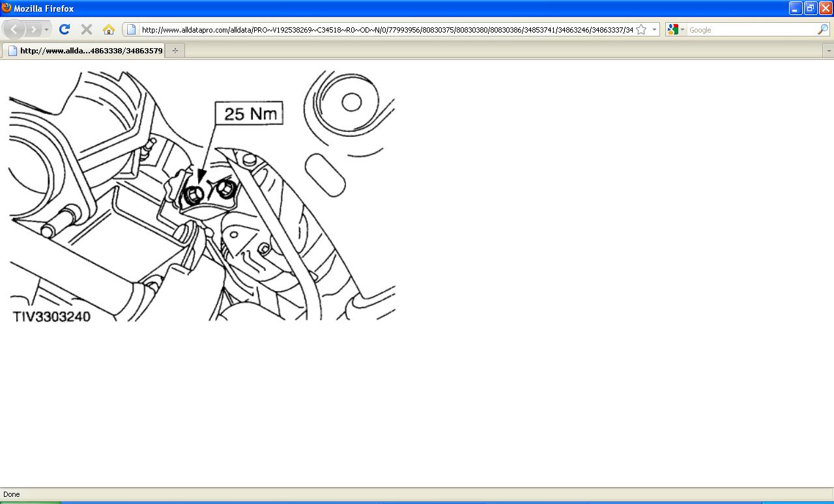Click the page identity icon in address bar
The image size is (834, 504).
point(131,29)
